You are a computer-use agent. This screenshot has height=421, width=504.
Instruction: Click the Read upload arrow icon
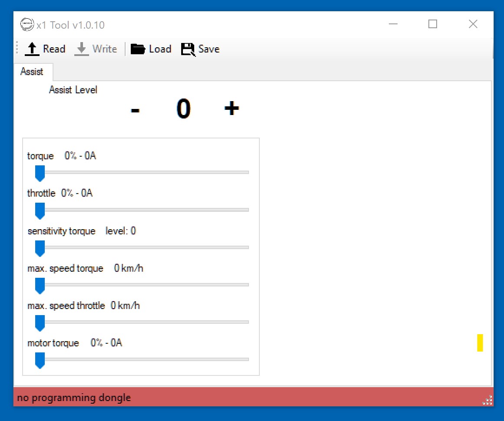pos(32,49)
